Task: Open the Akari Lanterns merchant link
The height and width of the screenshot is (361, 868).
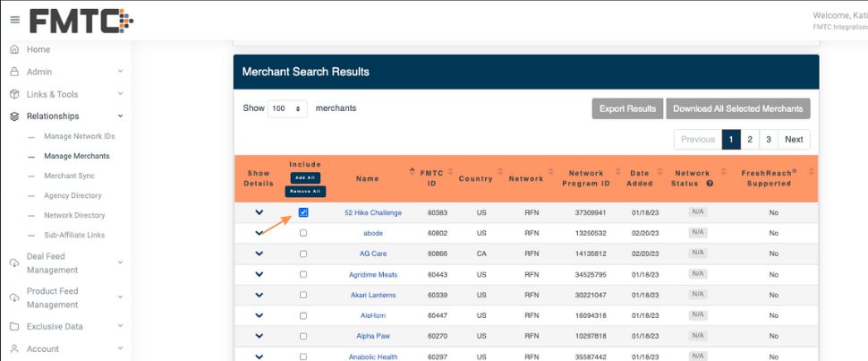Action: (x=372, y=295)
